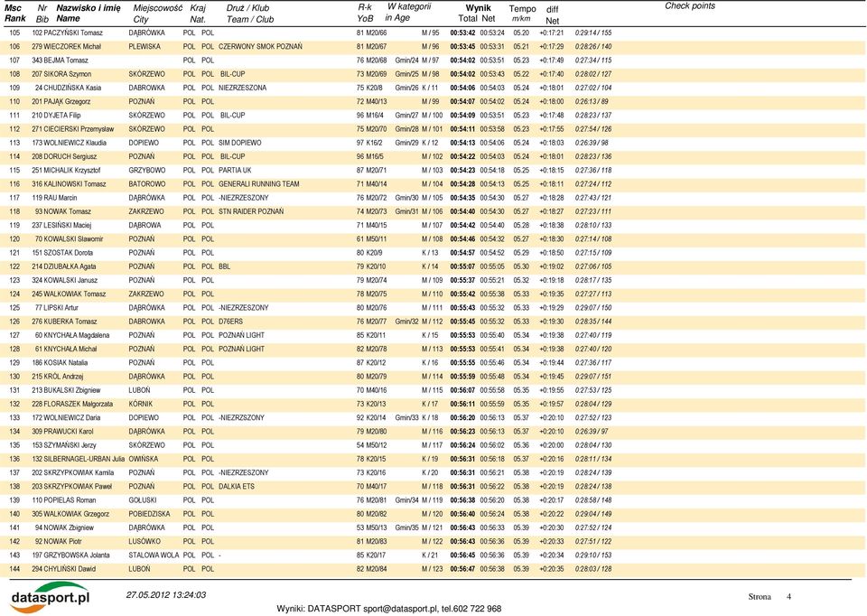The width and height of the screenshot is (867, 616).
Task: Select the name WOLNIEWICZ Klaudia
Action: click(75, 143)
